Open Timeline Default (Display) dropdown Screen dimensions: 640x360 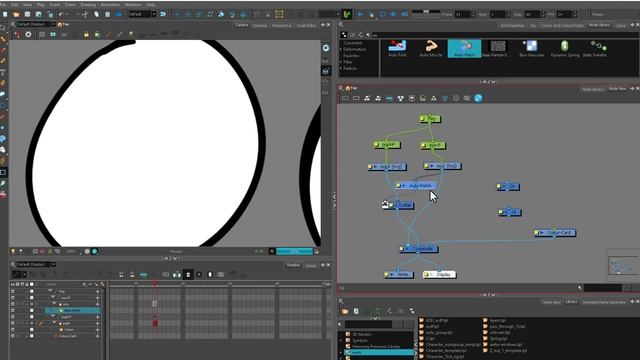tap(53, 264)
